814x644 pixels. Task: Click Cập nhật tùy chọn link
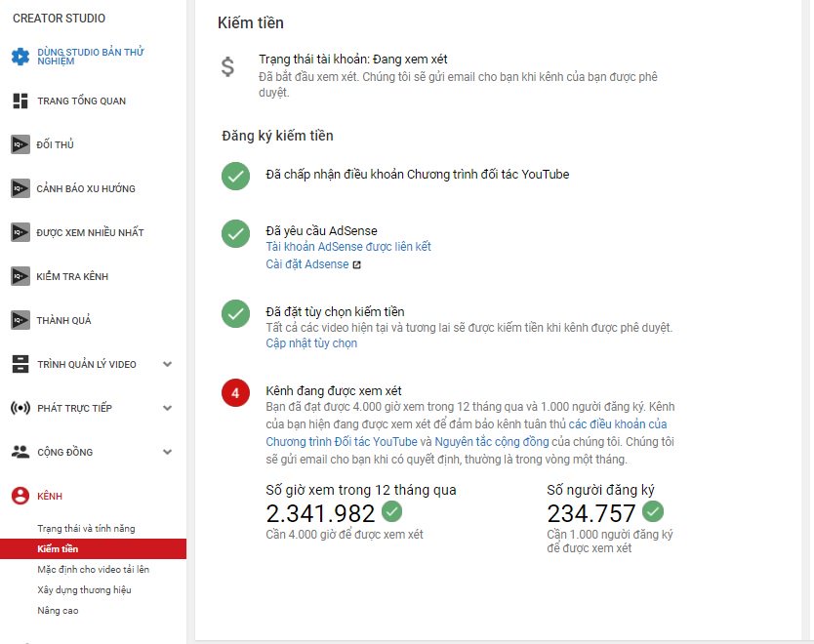pos(311,343)
